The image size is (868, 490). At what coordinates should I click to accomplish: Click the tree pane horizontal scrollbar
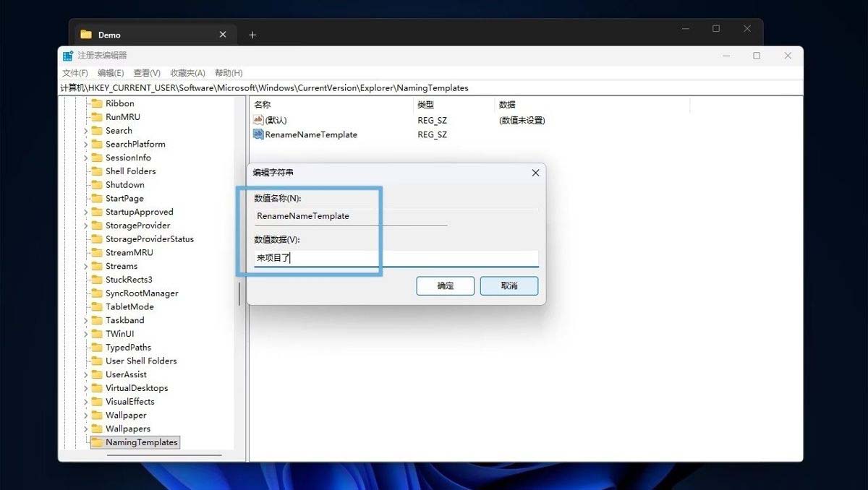tap(164, 455)
